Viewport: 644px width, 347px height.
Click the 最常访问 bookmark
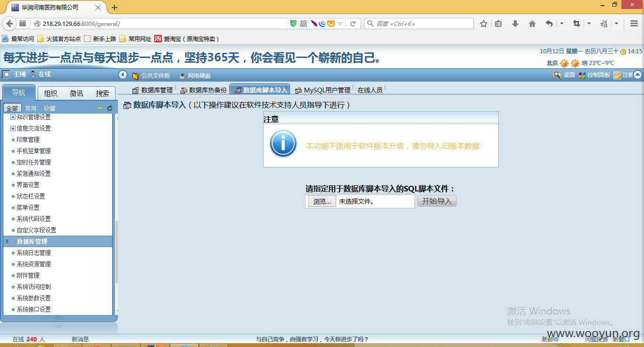[x=18, y=39]
